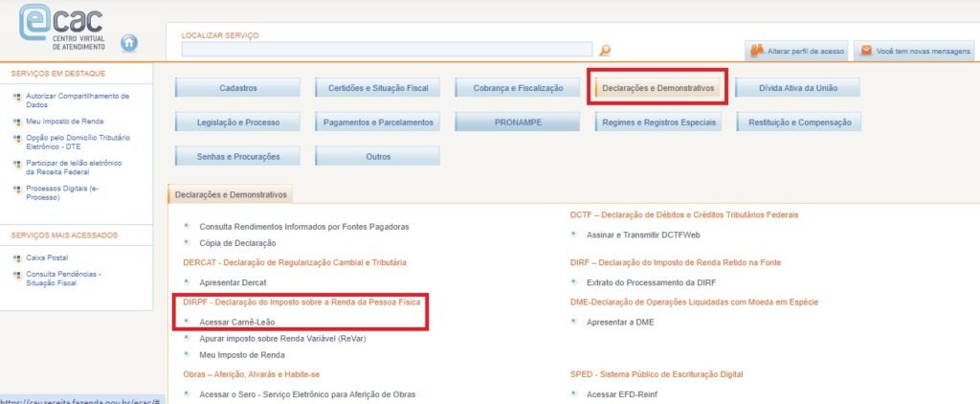Open Legislação e Processo category
This screenshot has height=404, width=980.
coord(237,123)
